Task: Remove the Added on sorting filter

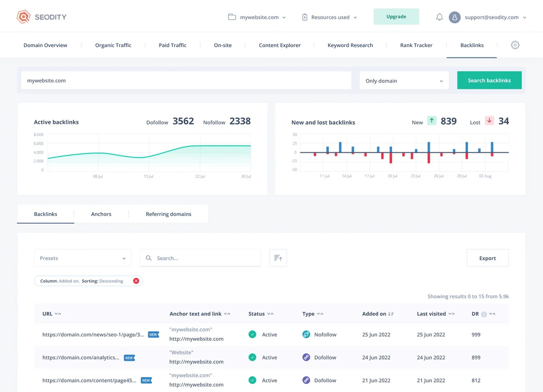Action: (x=136, y=281)
